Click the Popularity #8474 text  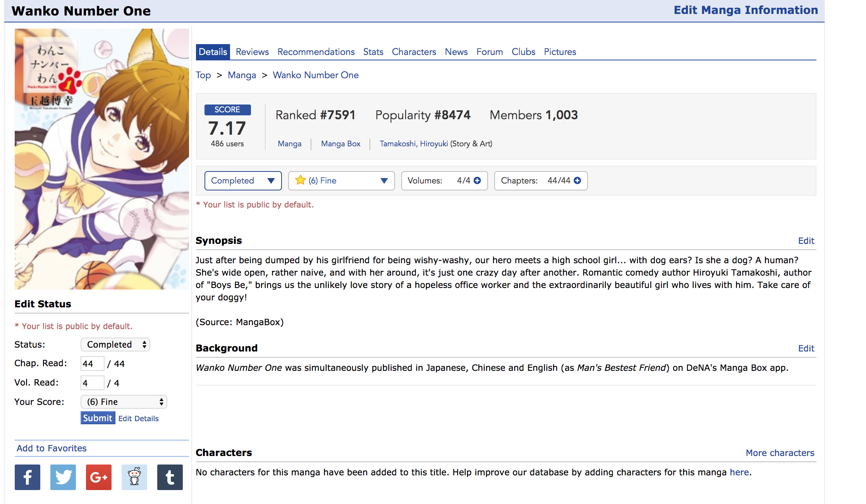point(423,115)
